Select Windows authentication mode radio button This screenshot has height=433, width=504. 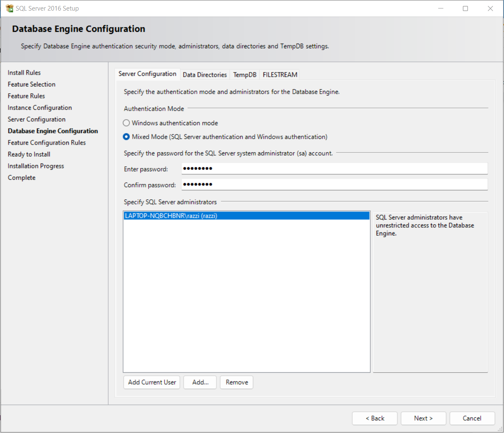click(126, 123)
